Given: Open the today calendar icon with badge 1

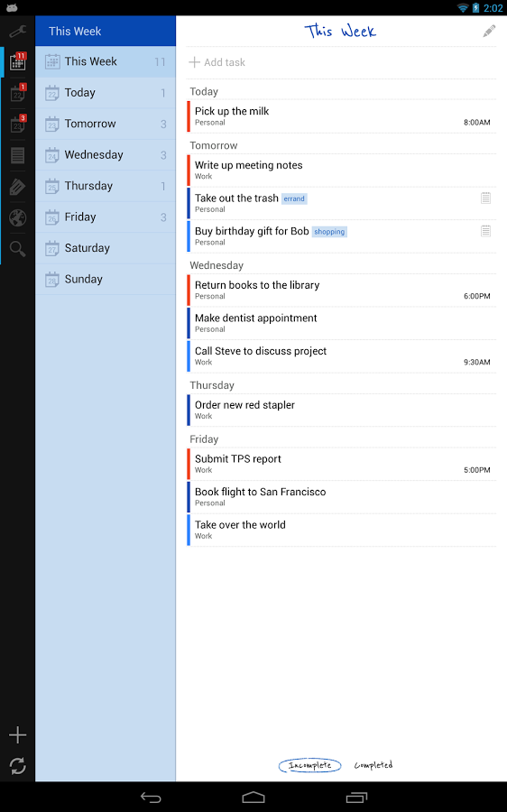Looking at the screenshot, I should [x=18, y=93].
